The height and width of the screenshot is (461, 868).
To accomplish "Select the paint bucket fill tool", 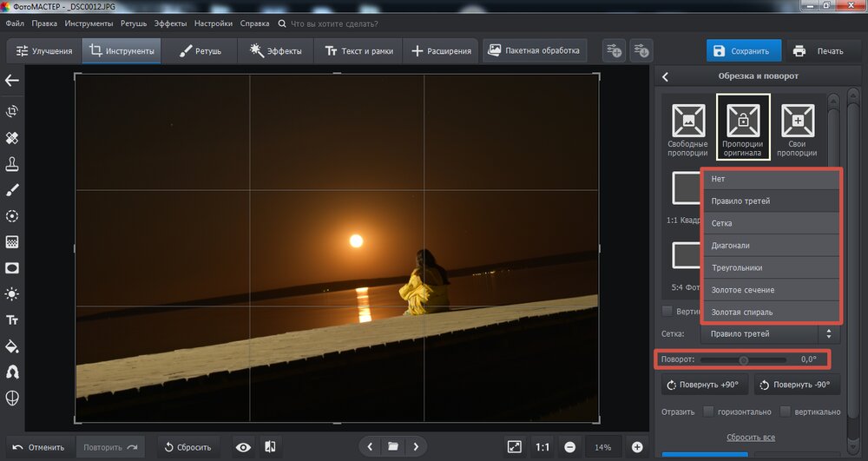I will (12, 346).
